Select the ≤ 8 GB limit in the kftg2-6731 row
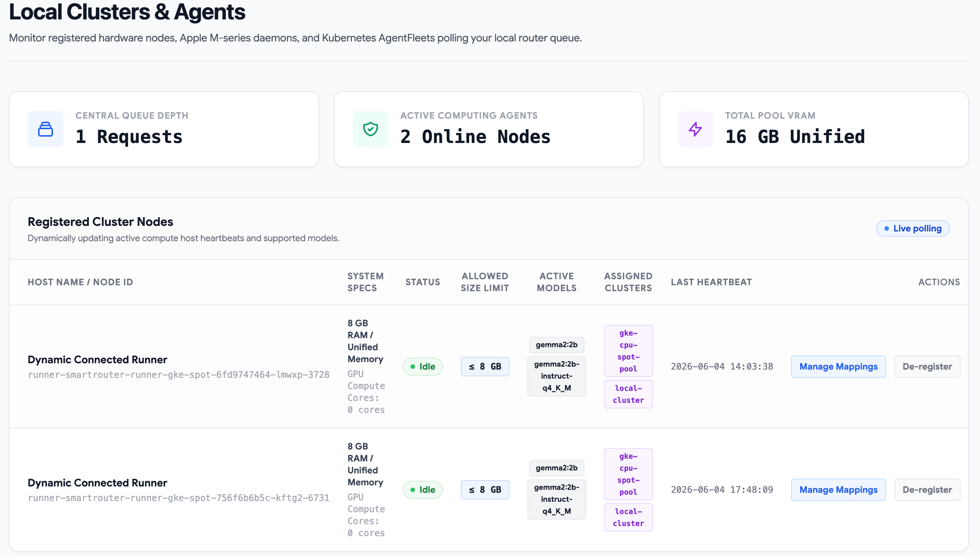980x557 pixels. click(485, 490)
